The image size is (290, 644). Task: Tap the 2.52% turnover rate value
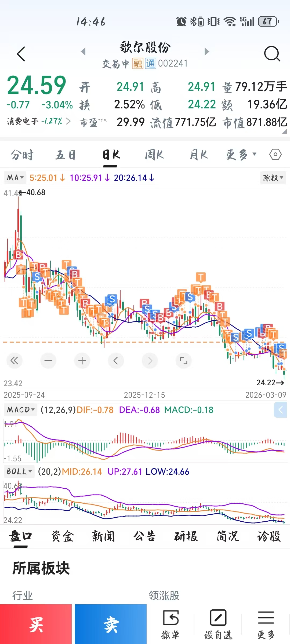[129, 104]
